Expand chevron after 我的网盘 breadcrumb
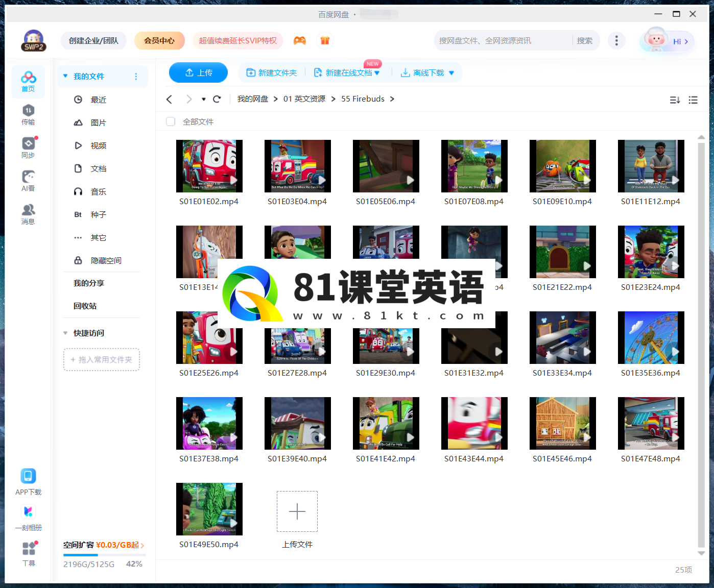 [x=276, y=99]
